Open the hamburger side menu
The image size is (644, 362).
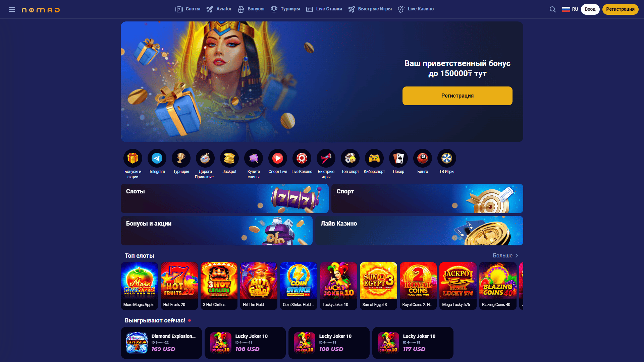click(12, 9)
